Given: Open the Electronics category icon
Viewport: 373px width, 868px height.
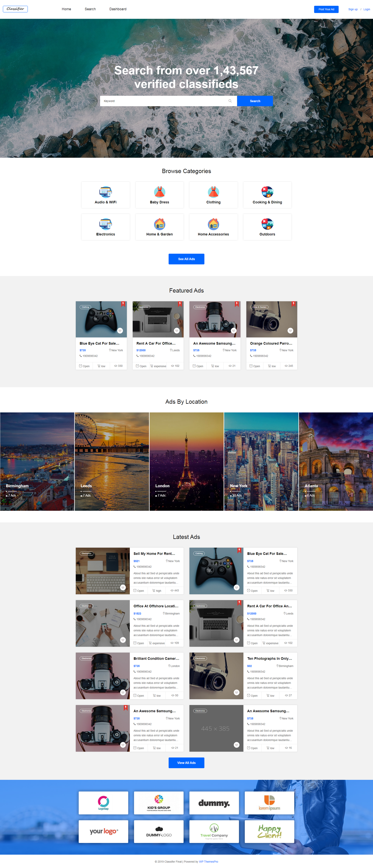Looking at the screenshot, I should pyautogui.click(x=105, y=224).
